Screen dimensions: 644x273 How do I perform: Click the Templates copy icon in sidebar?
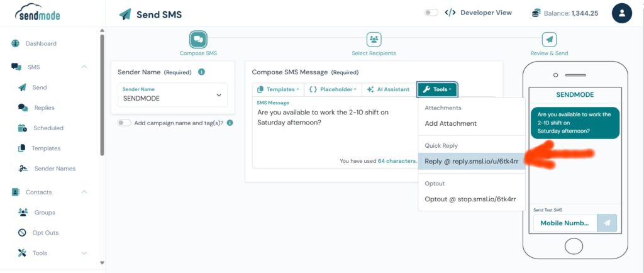pyautogui.click(x=22, y=148)
